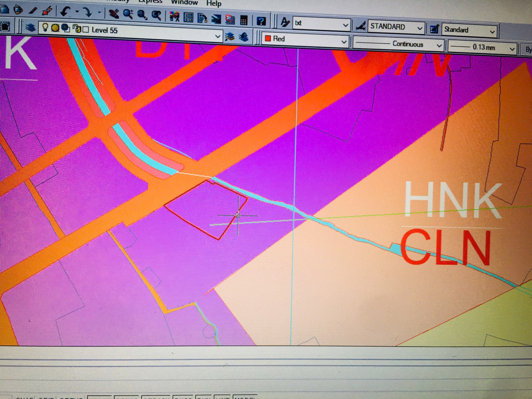Expand the Red color control dropdown

tap(344, 42)
